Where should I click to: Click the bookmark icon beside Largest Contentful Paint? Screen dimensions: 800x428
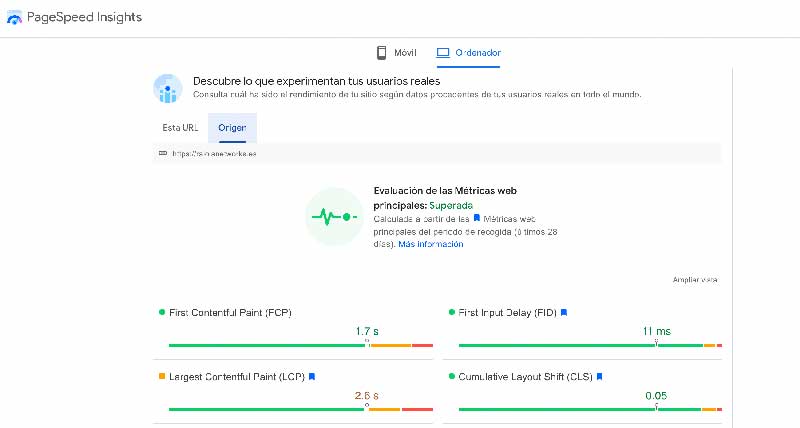click(312, 377)
